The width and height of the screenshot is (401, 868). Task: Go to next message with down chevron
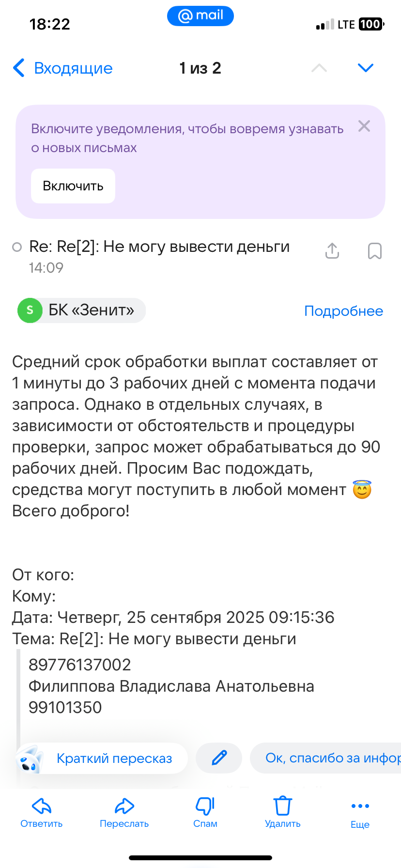pos(365,68)
